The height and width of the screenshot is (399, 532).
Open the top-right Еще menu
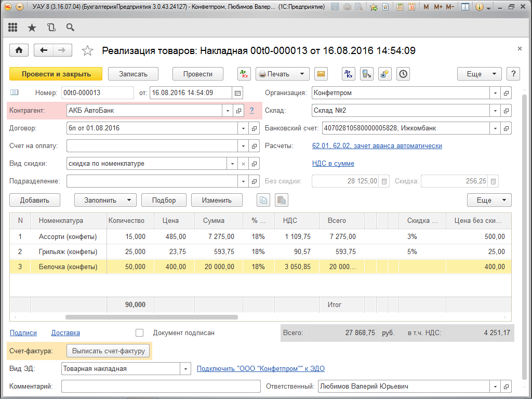click(x=479, y=74)
